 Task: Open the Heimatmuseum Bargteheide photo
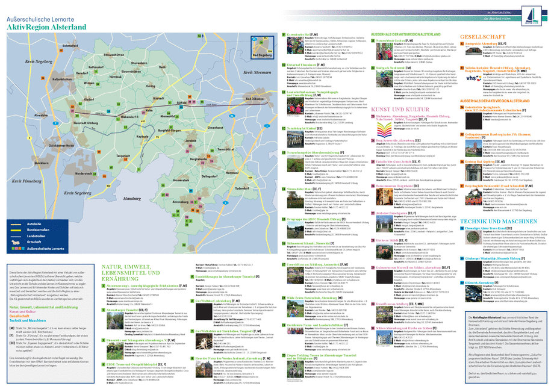(x=384, y=197)
